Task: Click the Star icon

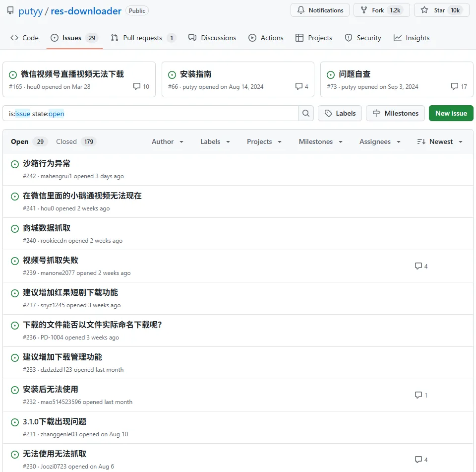Action: 424,10
